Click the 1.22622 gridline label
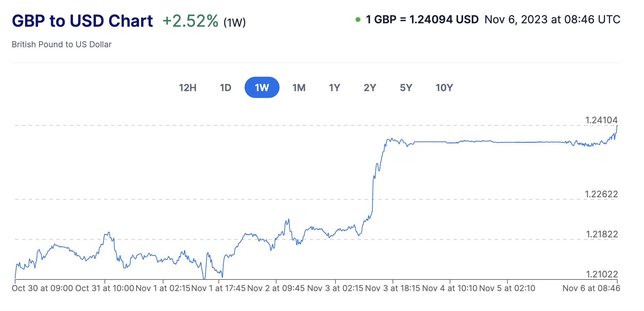Screen dimensions: 644x311 [601, 194]
